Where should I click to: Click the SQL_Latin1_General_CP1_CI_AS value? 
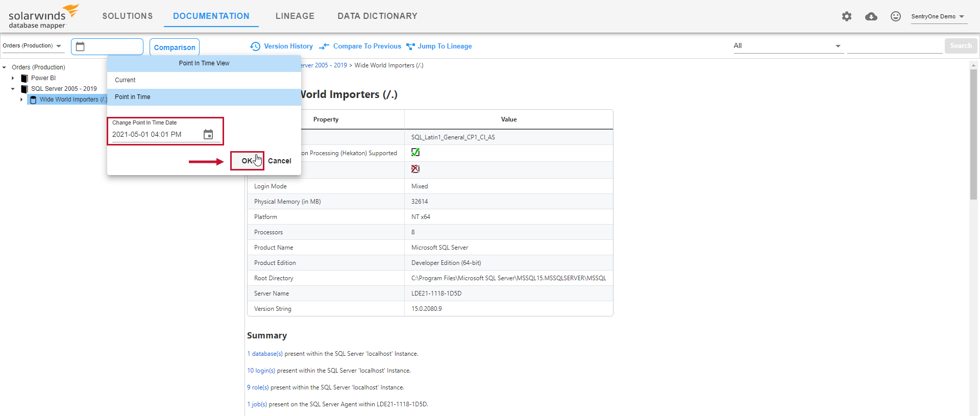coord(453,137)
